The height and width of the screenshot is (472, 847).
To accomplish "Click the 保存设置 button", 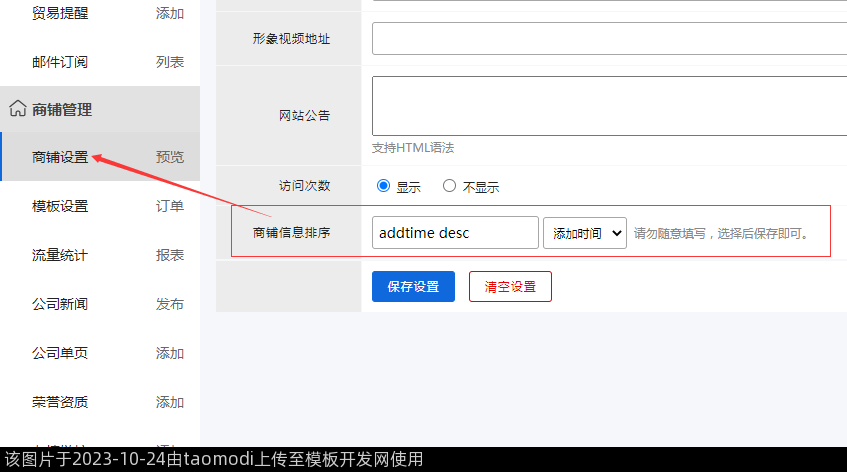I will pos(413,286).
